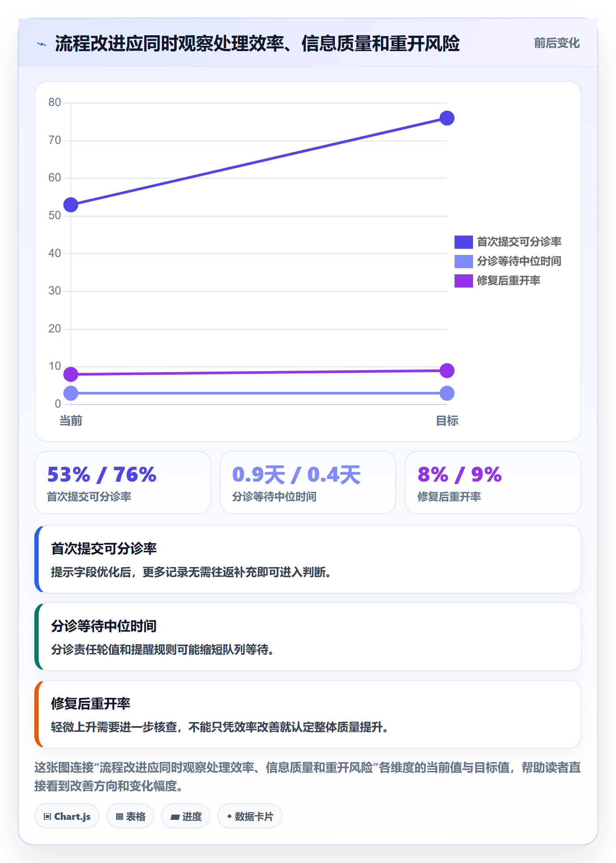Click the 数据卡片 tag chip
616x863 pixels.
coord(250,816)
